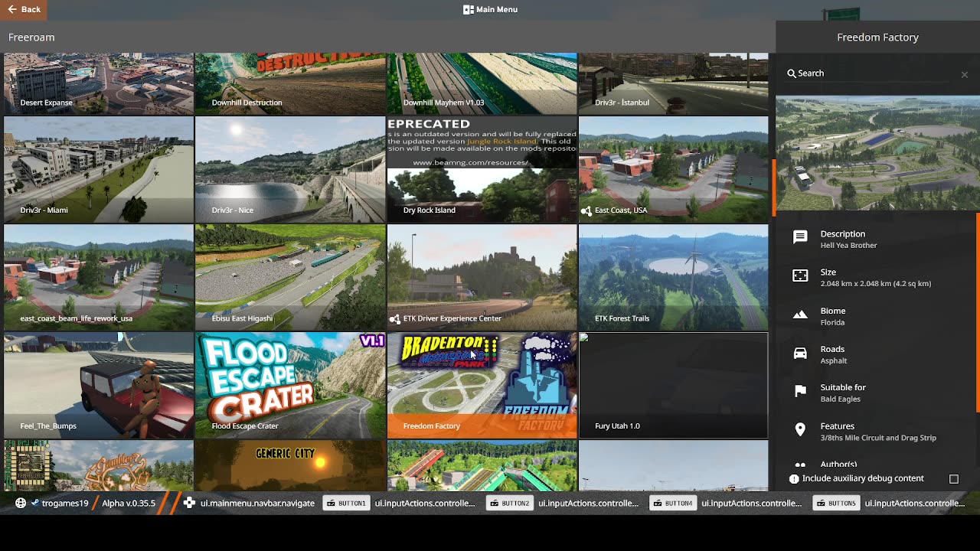The height and width of the screenshot is (551, 980).
Task: Click the Freedom Factory panel title
Action: pos(877,37)
